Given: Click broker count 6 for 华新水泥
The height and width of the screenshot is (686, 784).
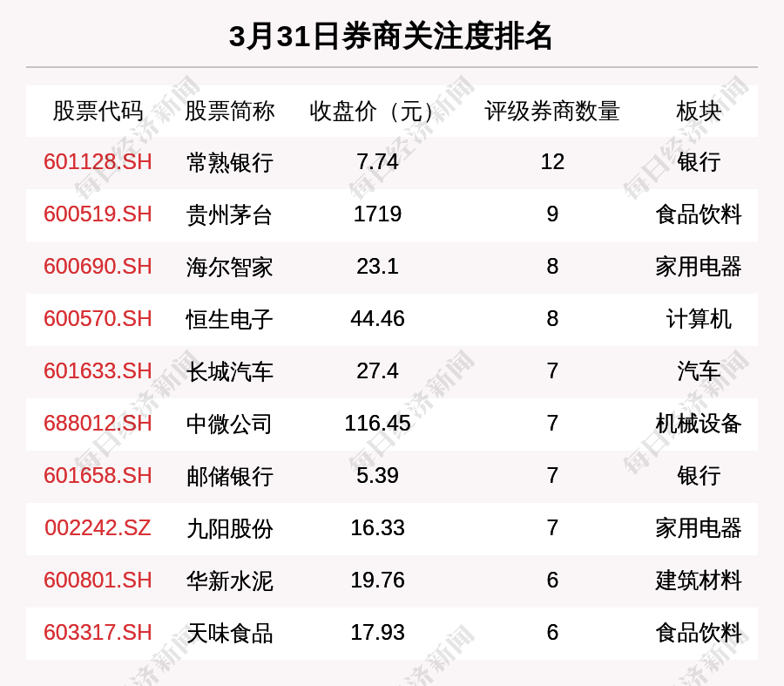Looking at the screenshot, I should [552, 581].
